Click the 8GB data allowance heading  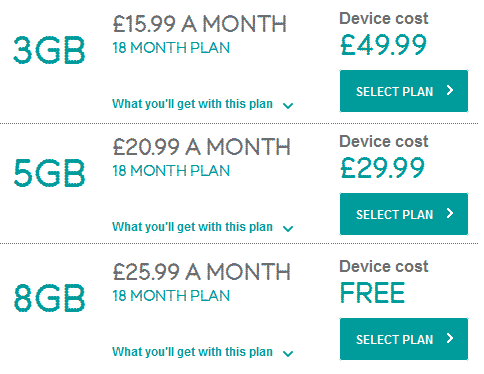coord(49,298)
